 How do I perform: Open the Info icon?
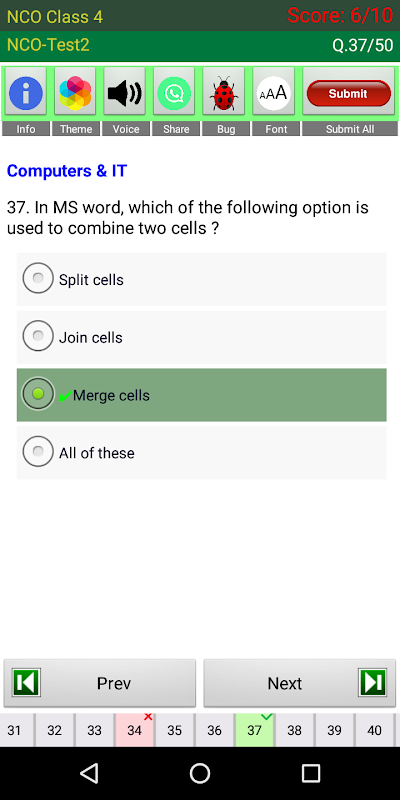coord(26,93)
